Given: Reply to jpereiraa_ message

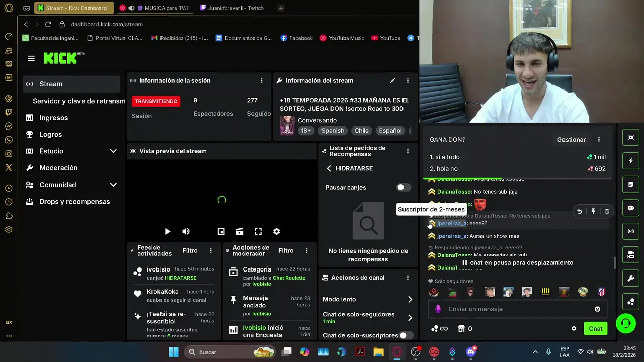Looking at the screenshot, I should point(580,212).
